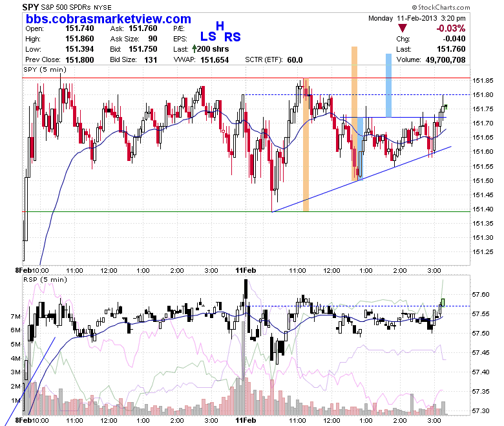Viewport: 504px width, 426px height.
Task: Click the 11Feb date marker under SPY chart
Action: 246,270
